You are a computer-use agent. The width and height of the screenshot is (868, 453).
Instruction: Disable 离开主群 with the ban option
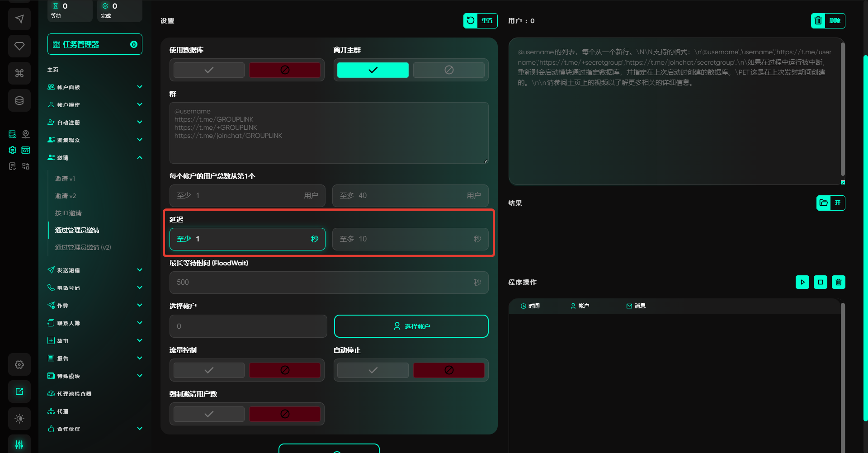point(448,70)
